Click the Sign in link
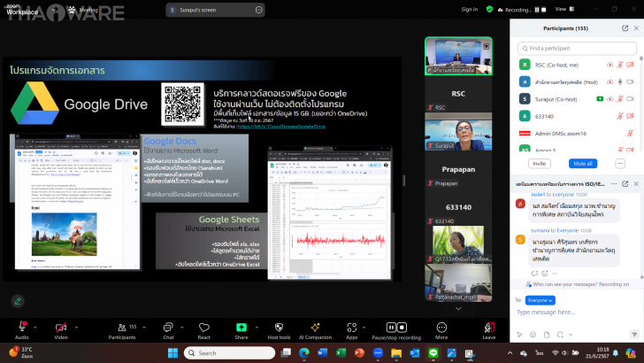This screenshot has height=363, width=644. coord(470,10)
